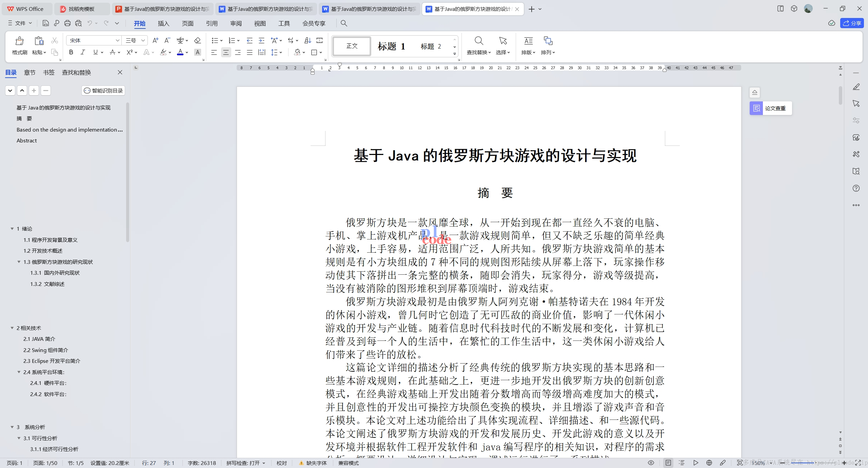Apply the 标题 2 style
The height and width of the screenshot is (468, 868).
(431, 46)
